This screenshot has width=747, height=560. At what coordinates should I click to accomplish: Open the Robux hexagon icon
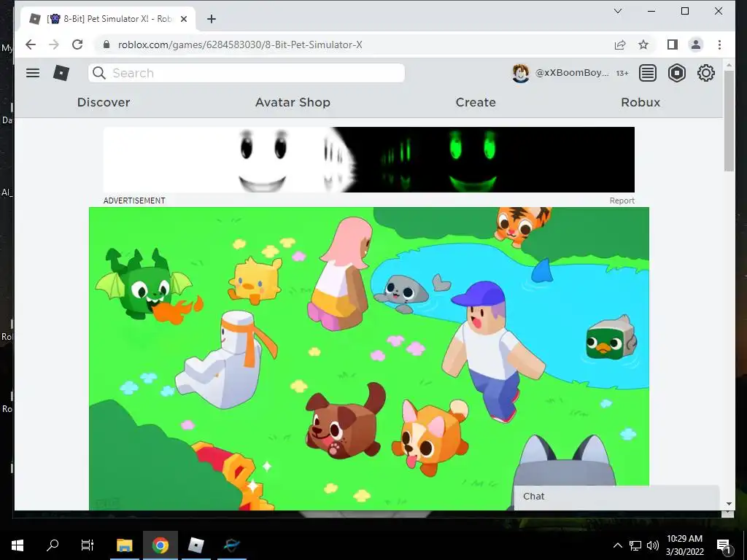click(x=676, y=73)
